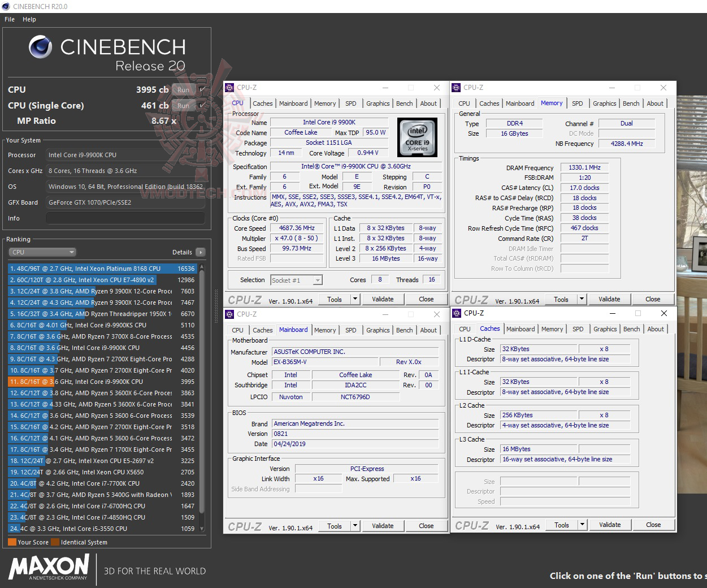Click the NB Frequency 4288.4 MHz value
This screenshot has width=707, height=588.
[x=627, y=144]
